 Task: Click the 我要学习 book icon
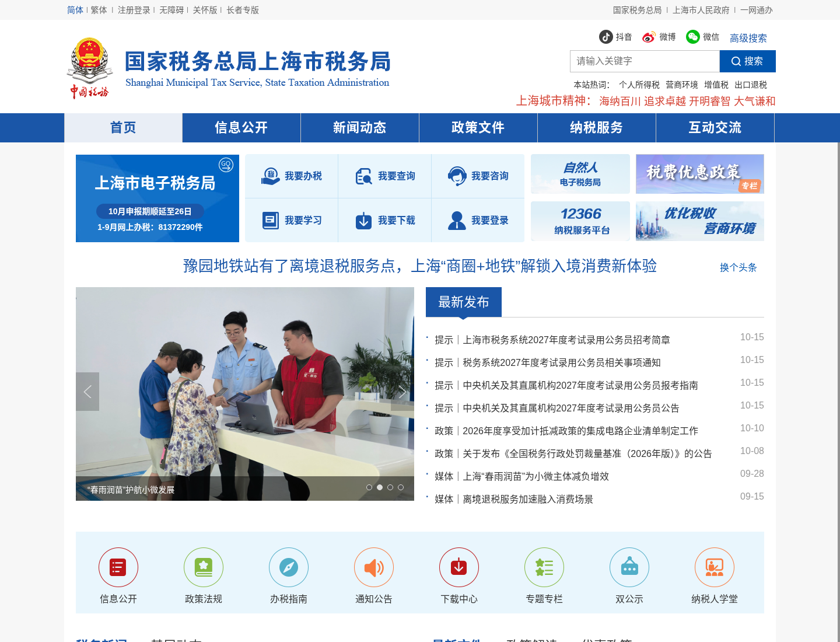click(271, 221)
